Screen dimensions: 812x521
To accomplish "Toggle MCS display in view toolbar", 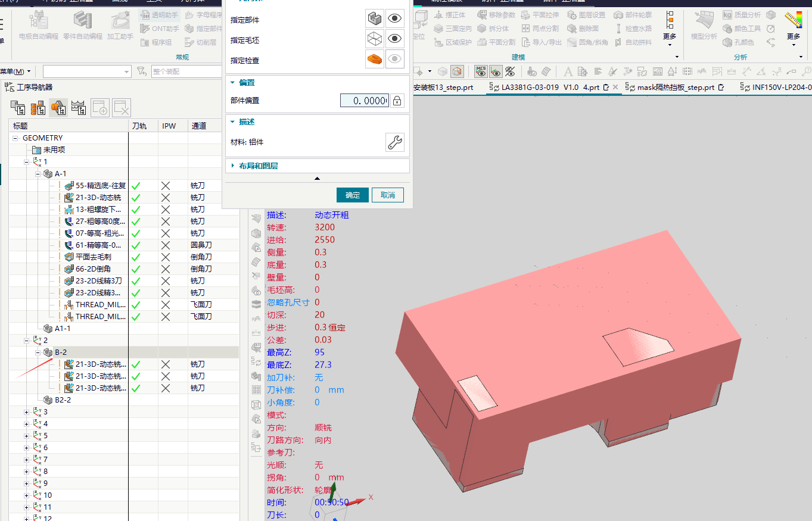I will pos(481,71).
